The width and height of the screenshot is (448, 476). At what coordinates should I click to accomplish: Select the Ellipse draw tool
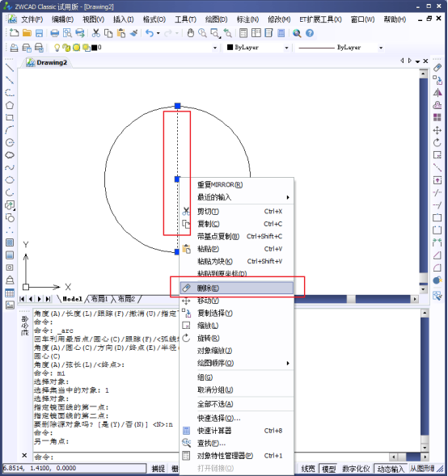click(10, 179)
